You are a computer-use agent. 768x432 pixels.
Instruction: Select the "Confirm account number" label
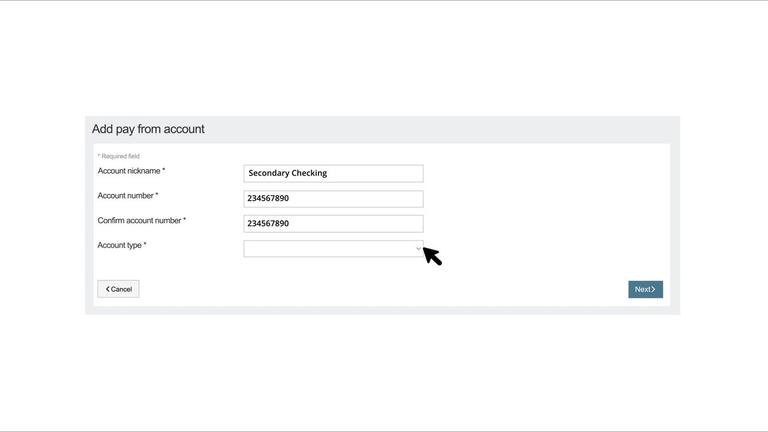click(139, 221)
